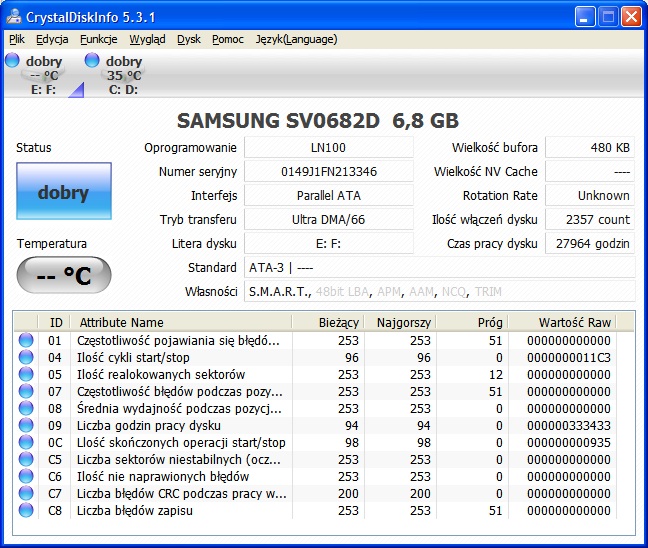
Task: Open the Edycja menu
Action: click(x=52, y=39)
